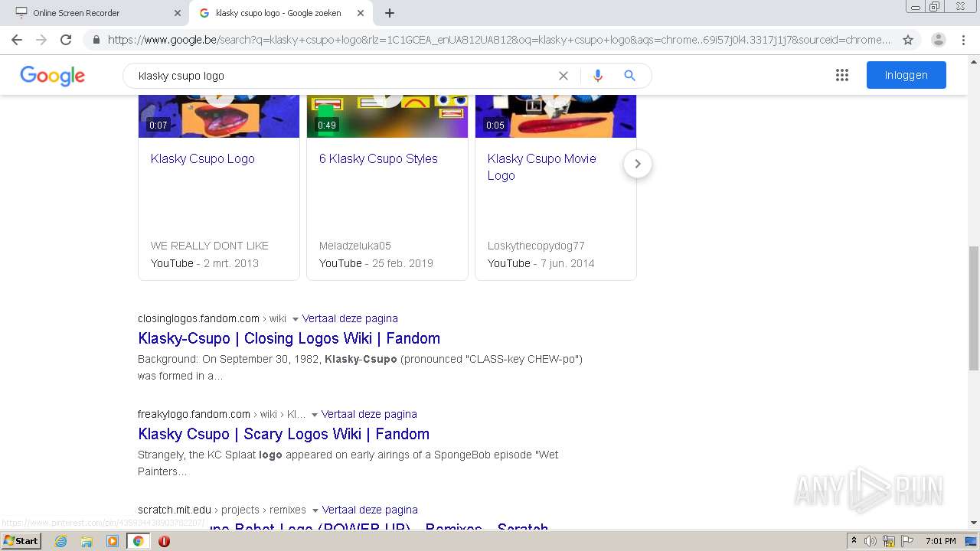This screenshot has height=551, width=980.
Task: Open the network tray icon
Action: coord(889,541)
